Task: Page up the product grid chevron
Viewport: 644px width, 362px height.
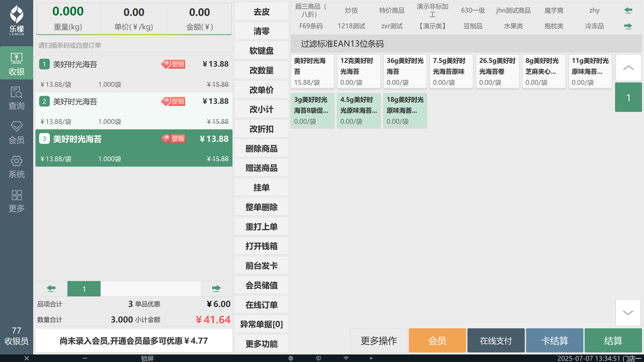Action: [x=628, y=68]
